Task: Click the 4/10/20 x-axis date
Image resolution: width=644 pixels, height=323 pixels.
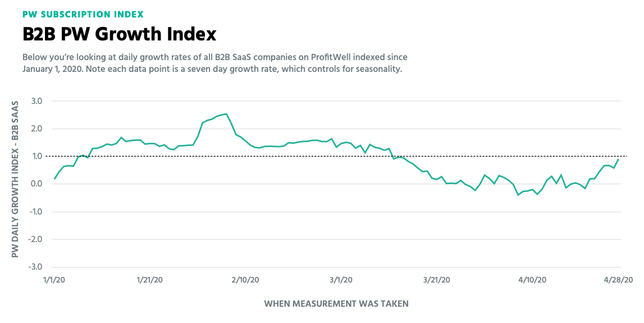Action: coord(531,280)
